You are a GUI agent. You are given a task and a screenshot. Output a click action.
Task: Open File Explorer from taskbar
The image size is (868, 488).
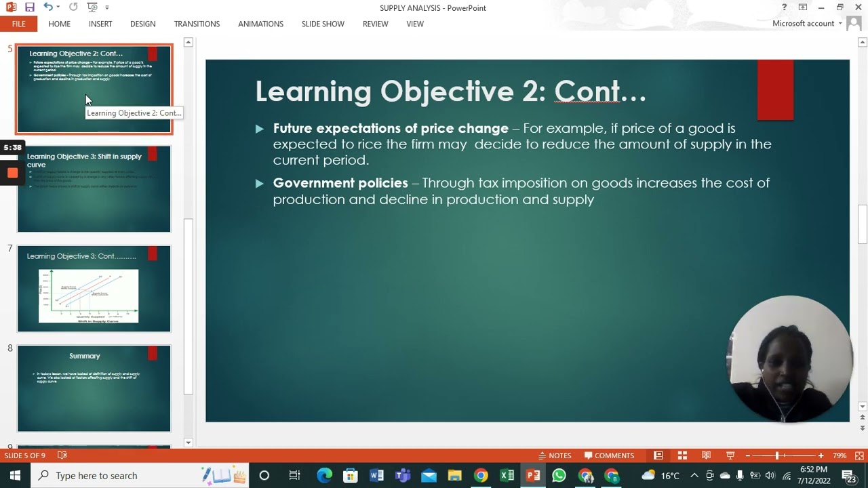(454, 475)
